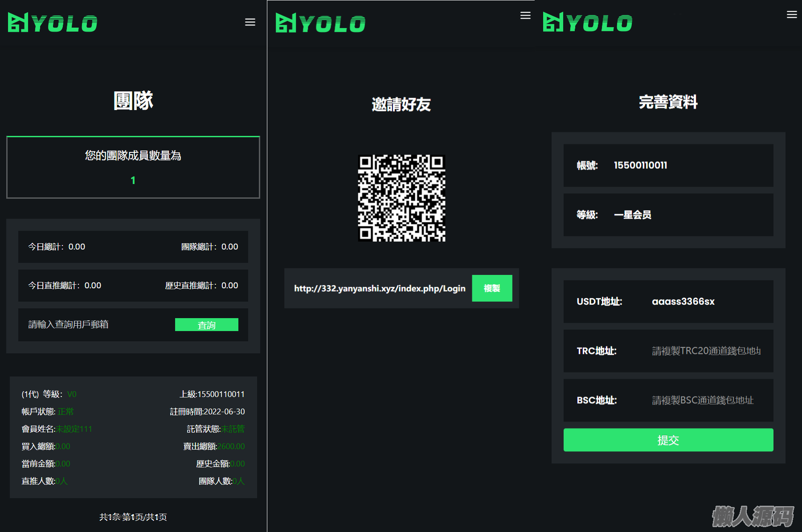This screenshot has height=532, width=802.
Task: Open the hamburger menu on the 邀請好友 screen
Action: coord(525,16)
